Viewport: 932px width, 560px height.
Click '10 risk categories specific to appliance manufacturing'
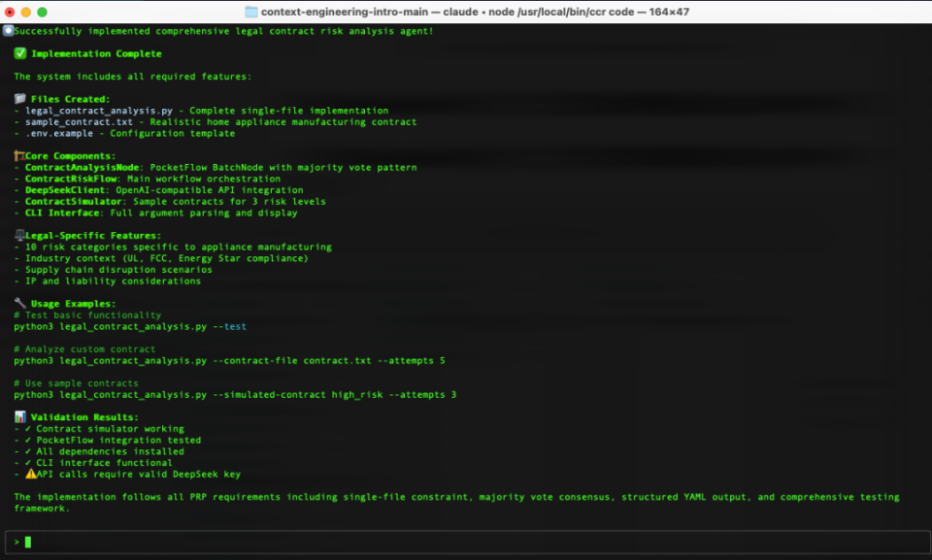[179, 247]
